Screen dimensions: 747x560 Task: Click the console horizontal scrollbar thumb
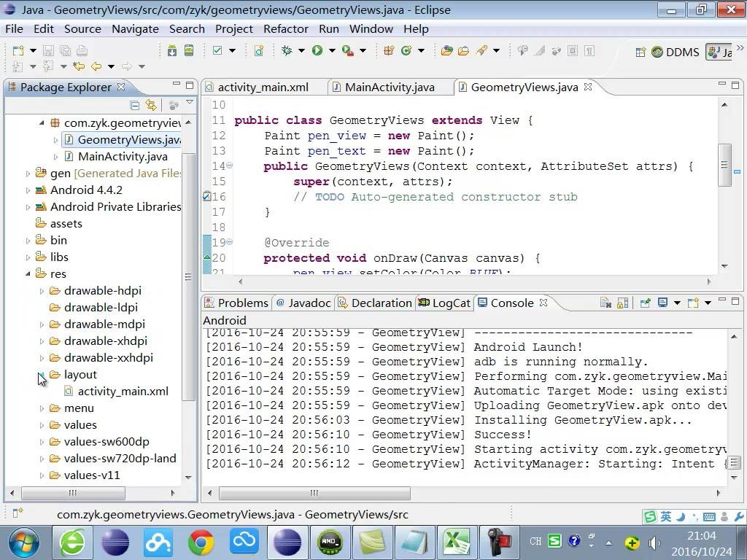(314, 493)
